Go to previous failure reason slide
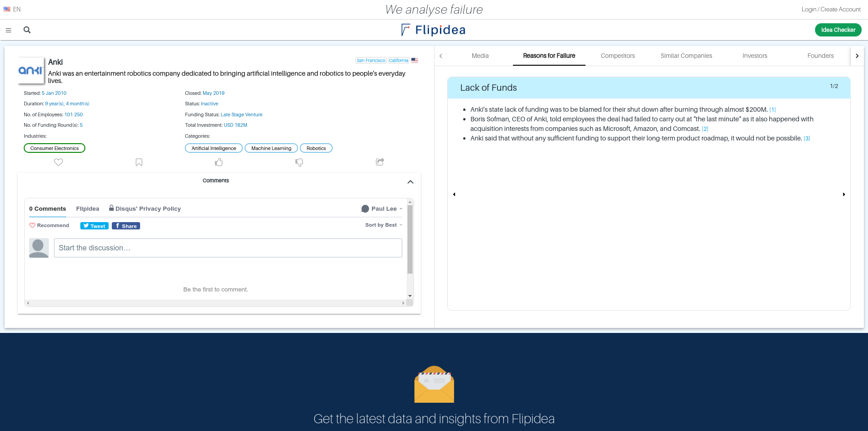The width and height of the screenshot is (868, 431). 454,194
